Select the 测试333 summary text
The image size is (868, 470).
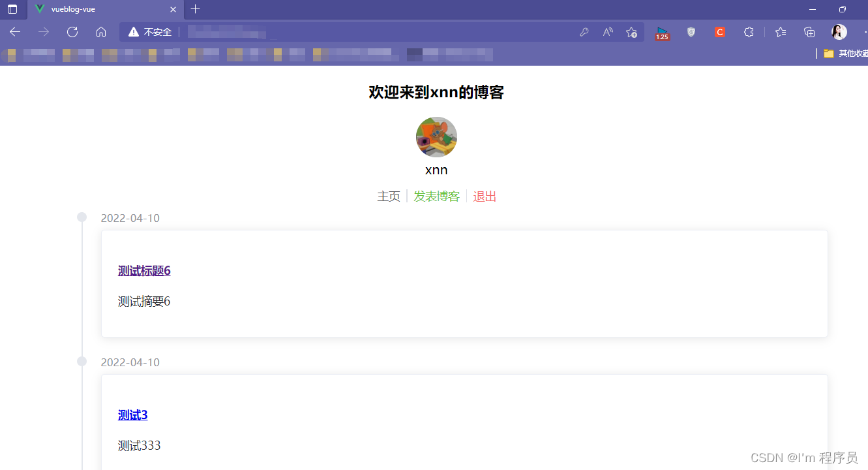[140, 446]
